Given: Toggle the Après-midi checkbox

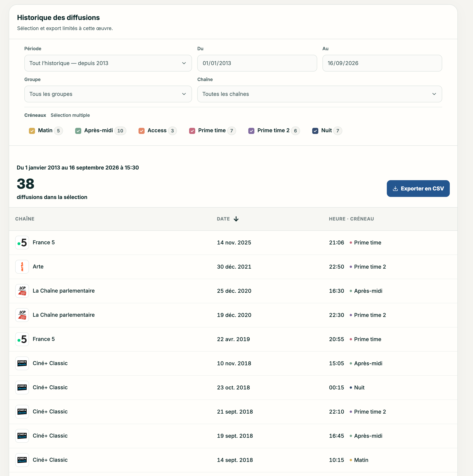Looking at the screenshot, I should tap(78, 131).
